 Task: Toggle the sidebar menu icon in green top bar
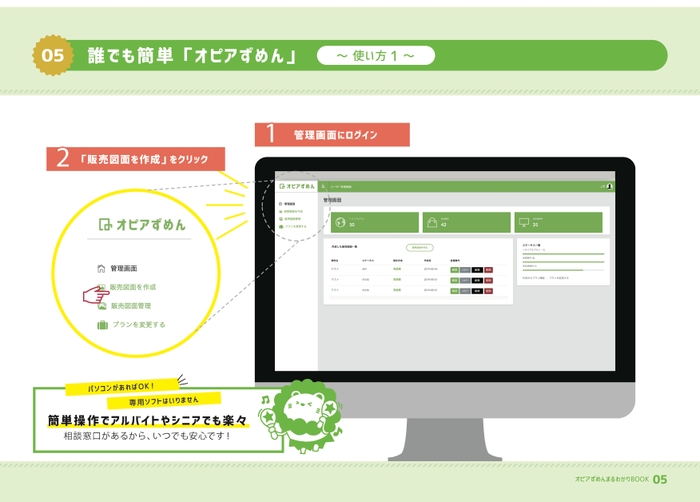pyautogui.click(x=323, y=186)
